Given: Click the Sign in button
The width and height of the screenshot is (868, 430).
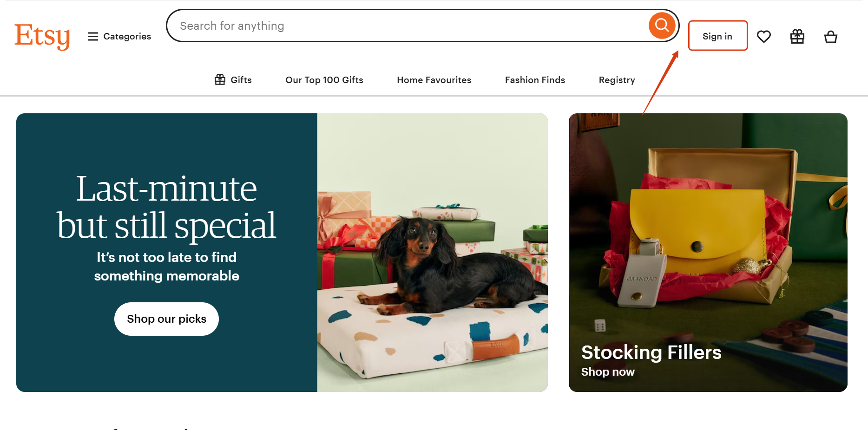Looking at the screenshot, I should point(717,36).
